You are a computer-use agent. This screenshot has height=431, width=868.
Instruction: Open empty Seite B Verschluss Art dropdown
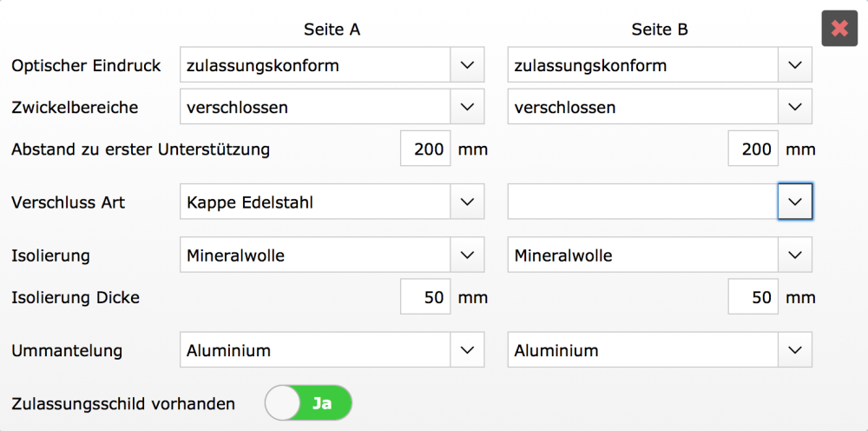659,202
